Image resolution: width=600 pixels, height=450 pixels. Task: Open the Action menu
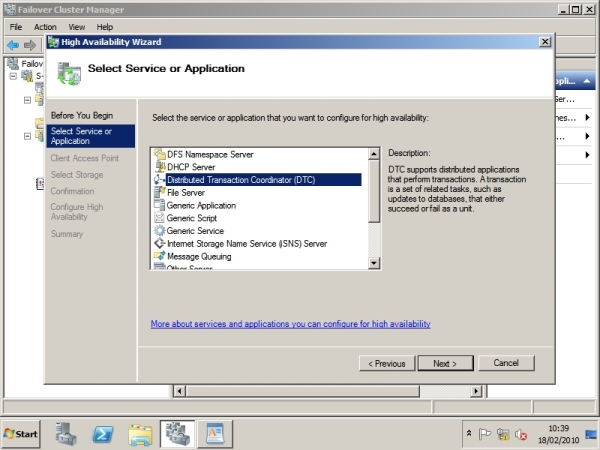[45, 27]
